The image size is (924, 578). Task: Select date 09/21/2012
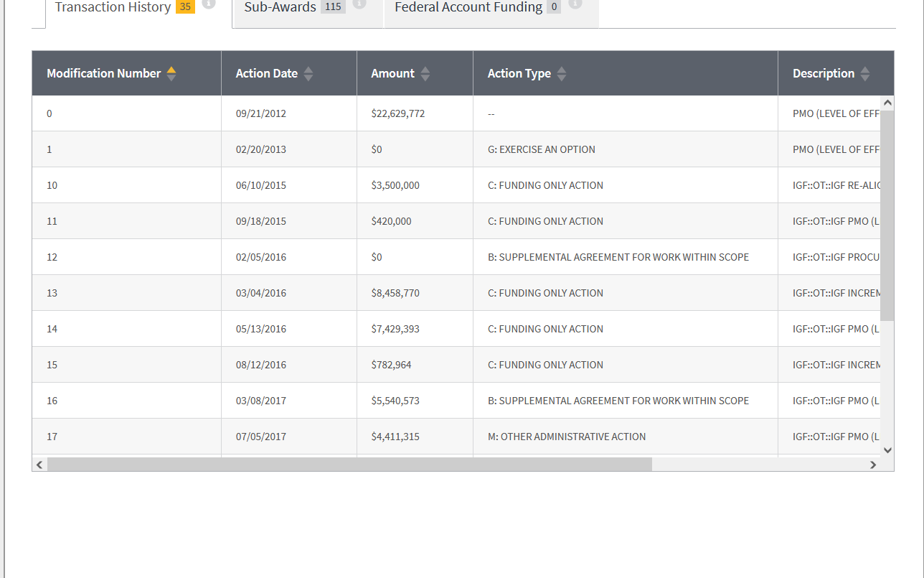point(261,113)
